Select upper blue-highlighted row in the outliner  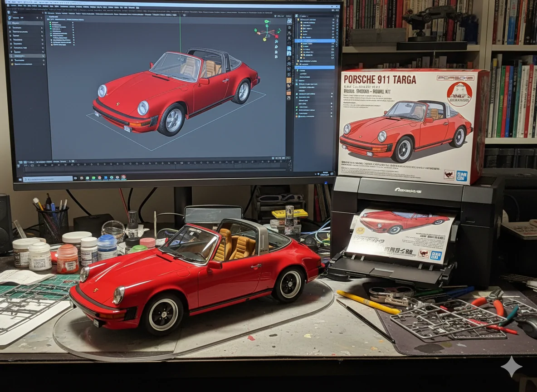pos(315,41)
